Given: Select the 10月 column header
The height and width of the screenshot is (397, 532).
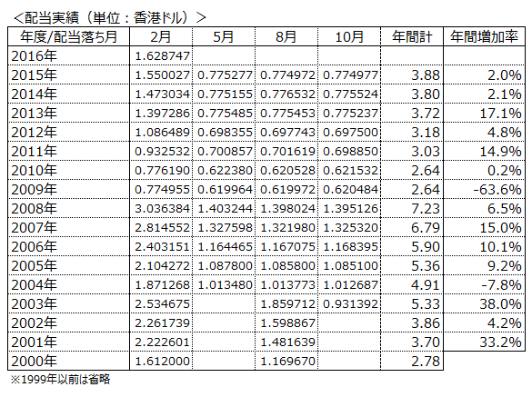Looking at the screenshot, I should pos(349,36).
